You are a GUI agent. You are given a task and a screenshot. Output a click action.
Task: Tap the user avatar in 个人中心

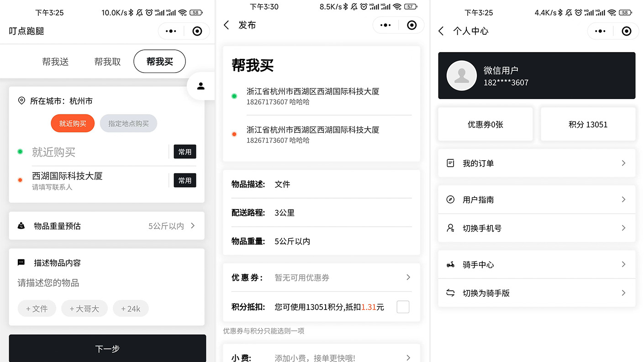[x=462, y=75]
